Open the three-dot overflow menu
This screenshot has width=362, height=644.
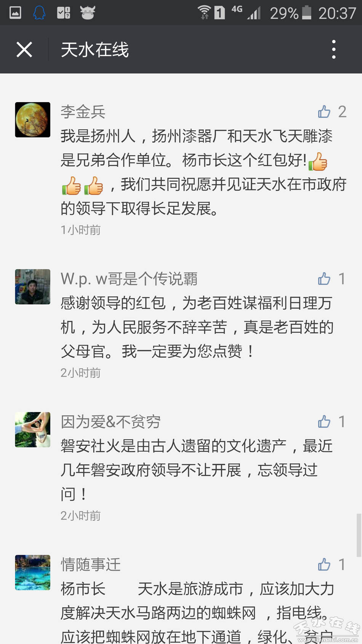(x=334, y=50)
